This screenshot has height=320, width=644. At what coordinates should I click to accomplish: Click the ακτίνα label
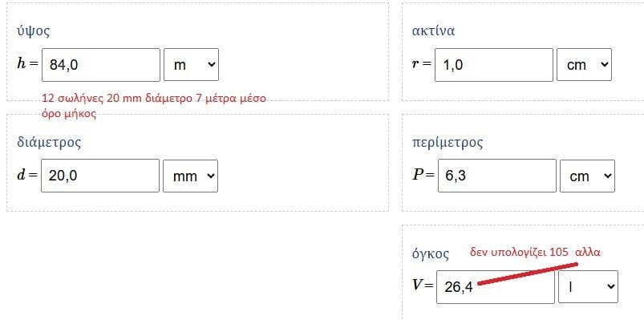pos(433,30)
